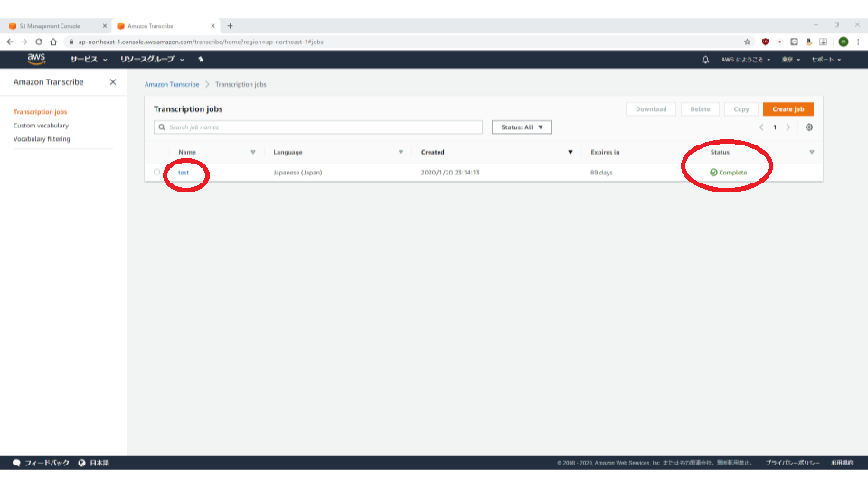The image size is (868, 488).
Task: Open the 利用規約 terms of use link
Action: tap(842, 463)
